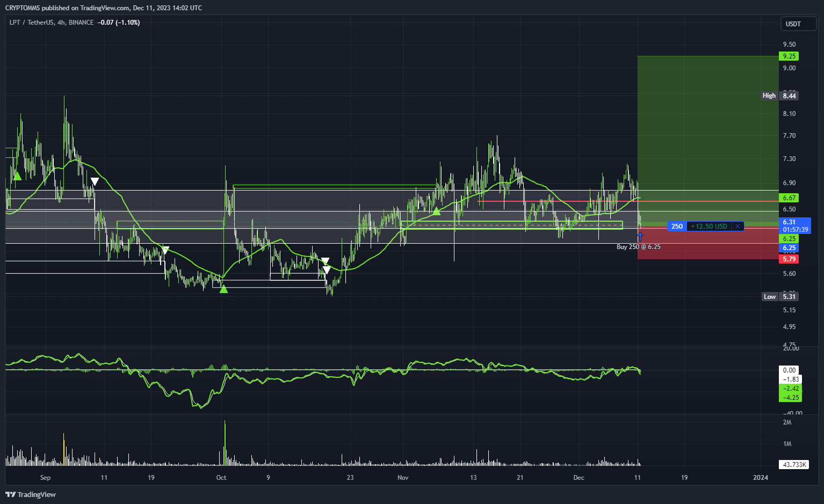Click the green up-triangle signal at Oct 1

pos(224,289)
